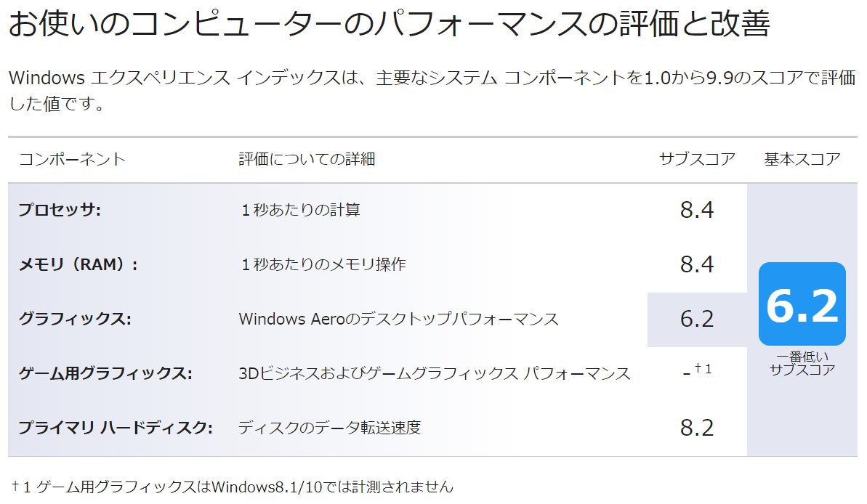The width and height of the screenshot is (867, 504).
Task: Click the footnote text about Windows8.1/10
Action: pos(233,487)
